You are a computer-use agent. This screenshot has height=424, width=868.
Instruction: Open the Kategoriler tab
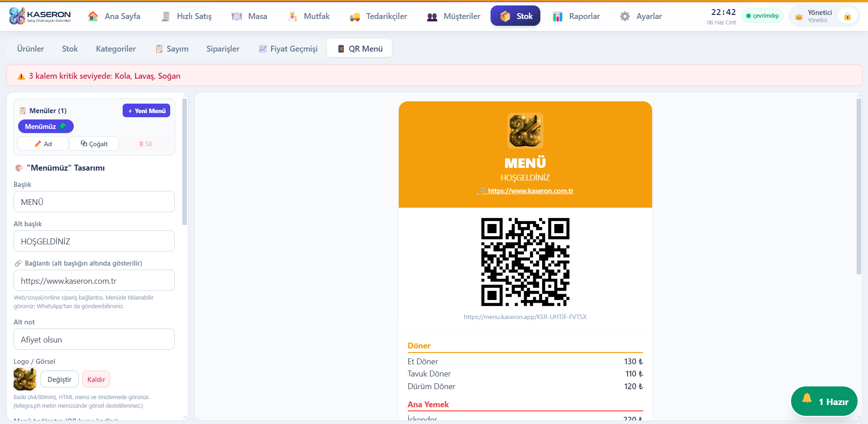(116, 48)
